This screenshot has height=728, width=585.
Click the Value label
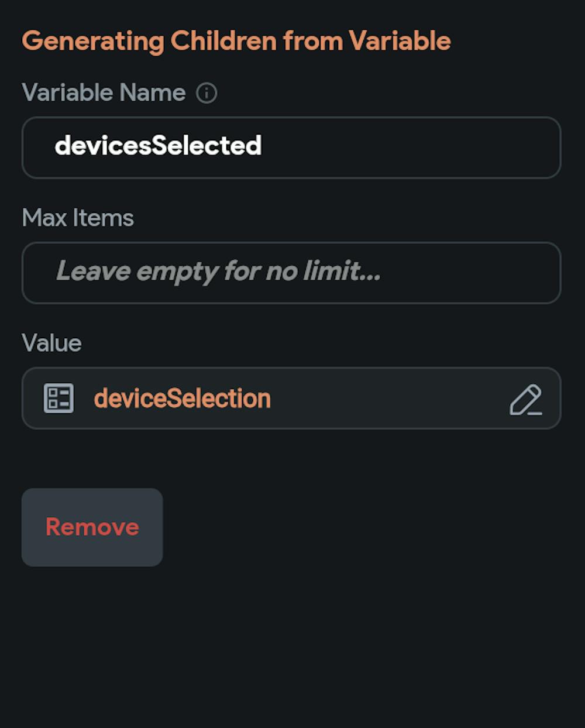click(x=51, y=344)
